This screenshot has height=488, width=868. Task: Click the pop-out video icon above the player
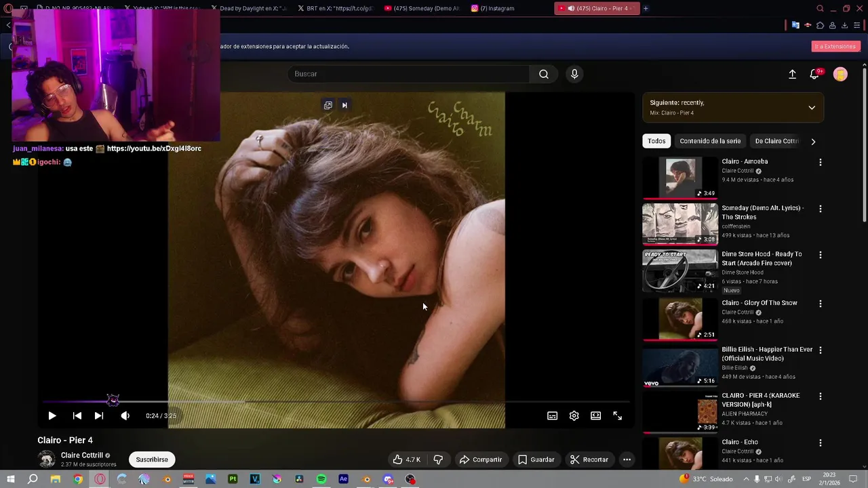point(328,105)
